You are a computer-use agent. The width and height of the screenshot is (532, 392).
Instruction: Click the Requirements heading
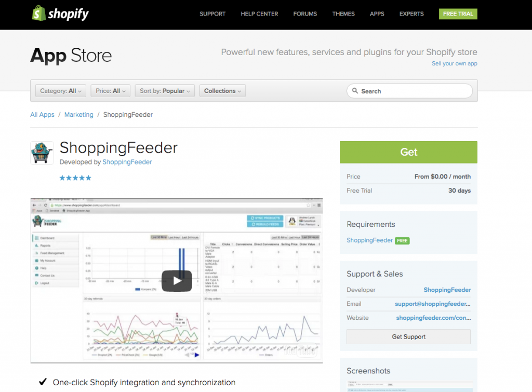tap(371, 224)
